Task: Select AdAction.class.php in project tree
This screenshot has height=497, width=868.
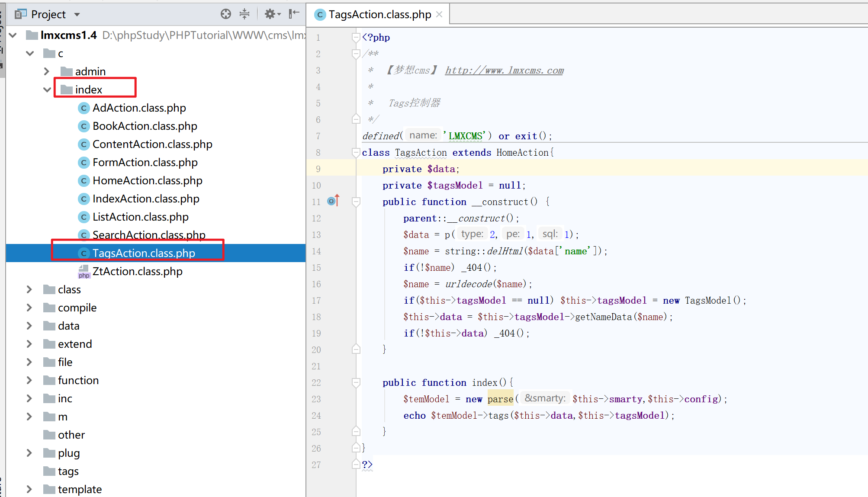Action: click(139, 108)
